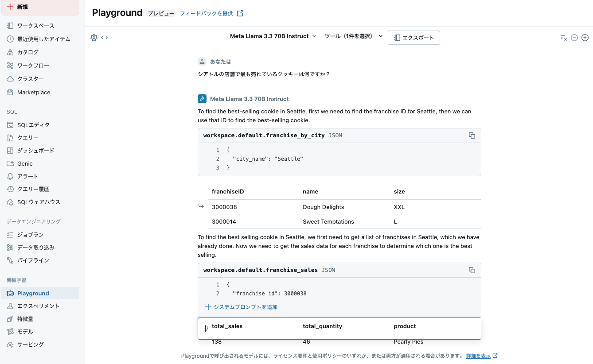Clear the conversation with the clear-chat icon

point(563,38)
